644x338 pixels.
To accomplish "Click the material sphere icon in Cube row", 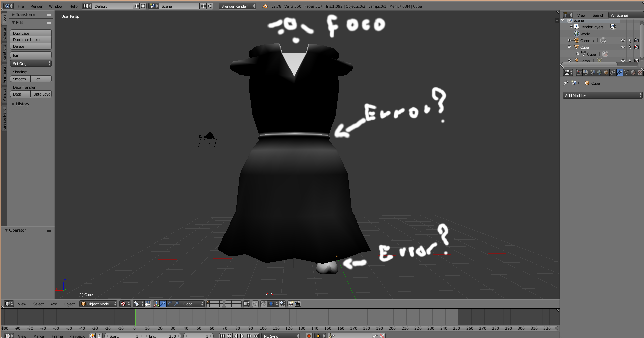I will (x=605, y=54).
